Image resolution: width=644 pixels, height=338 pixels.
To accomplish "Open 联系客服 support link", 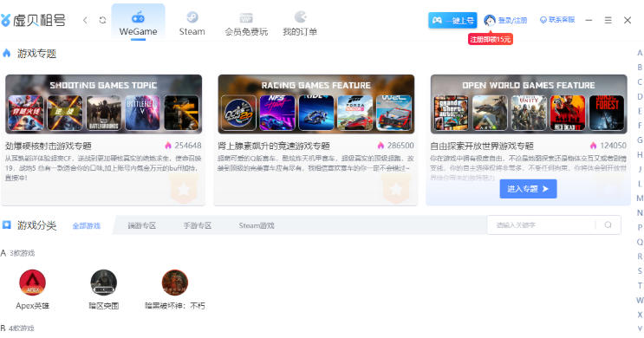I will click(x=557, y=20).
